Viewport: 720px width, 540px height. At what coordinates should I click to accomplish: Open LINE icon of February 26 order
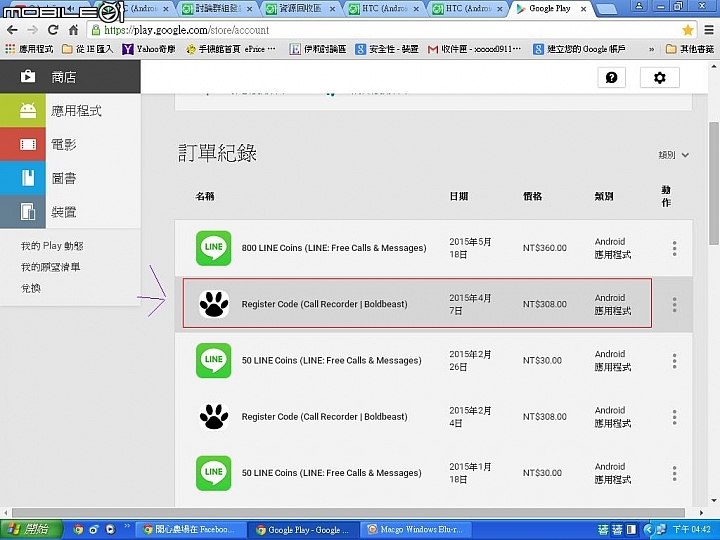[x=214, y=360]
